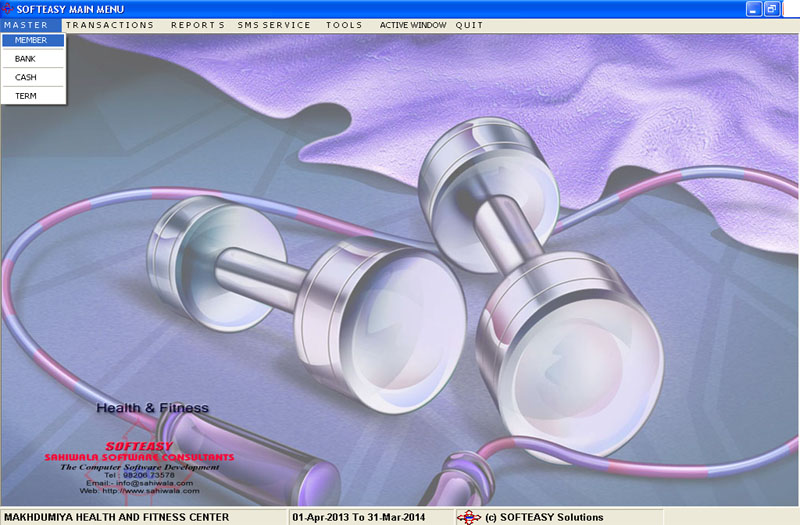The height and width of the screenshot is (525, 800).
Task: Open the MASTER menu
Action: point(25,24)
